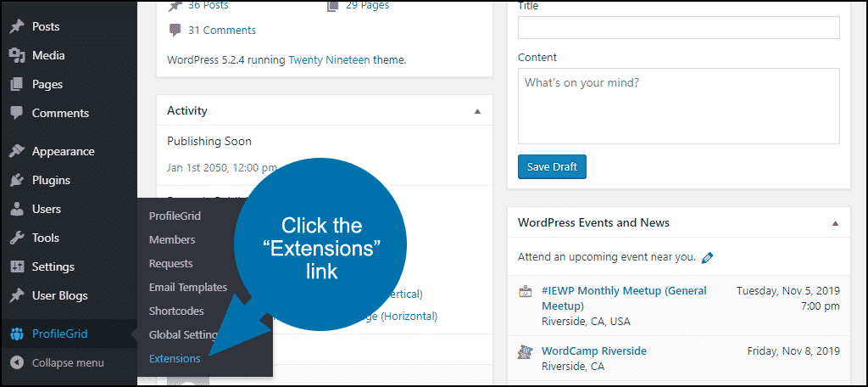Select the ProfileGrid sidebar menu label
868x387 pixels.
[x=60, y=334]
